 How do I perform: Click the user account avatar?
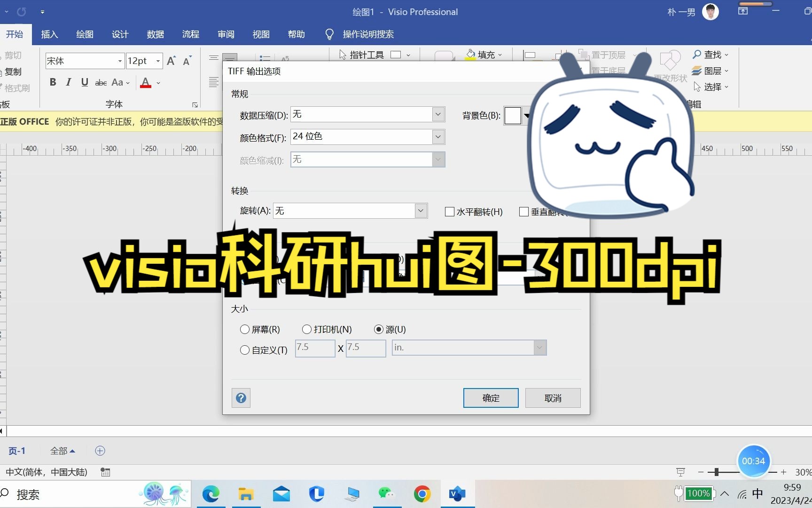click(x=710, y=12)
